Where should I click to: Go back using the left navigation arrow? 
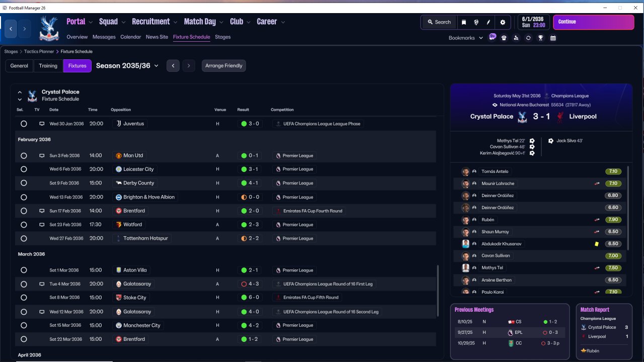click(x=11, y=29)
